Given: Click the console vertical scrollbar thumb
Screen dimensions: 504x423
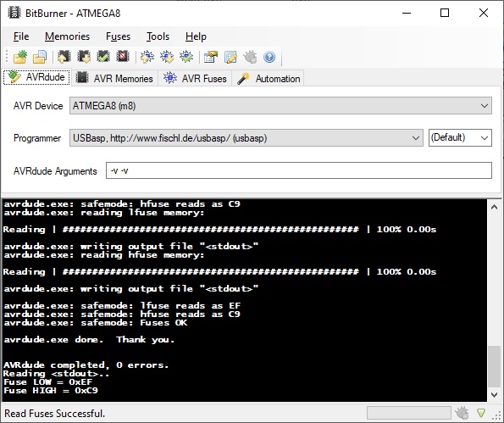Looking at the screenshot, I should tap(495, 366).
